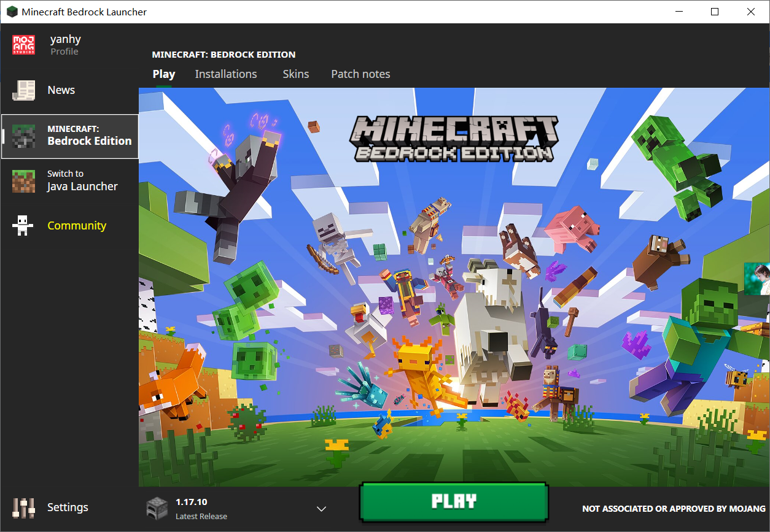Click the MINECRAFT: BEDROCK EDITION heading
770x532 pixels.
(224, 55)
